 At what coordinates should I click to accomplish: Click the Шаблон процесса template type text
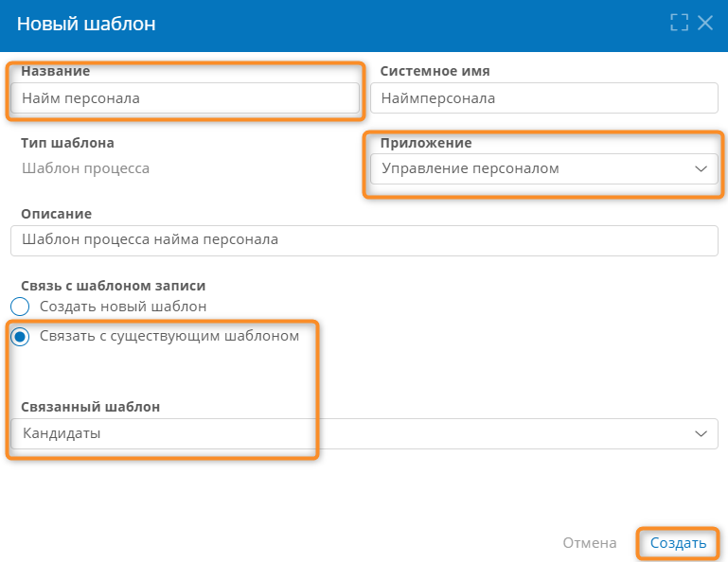85,168
